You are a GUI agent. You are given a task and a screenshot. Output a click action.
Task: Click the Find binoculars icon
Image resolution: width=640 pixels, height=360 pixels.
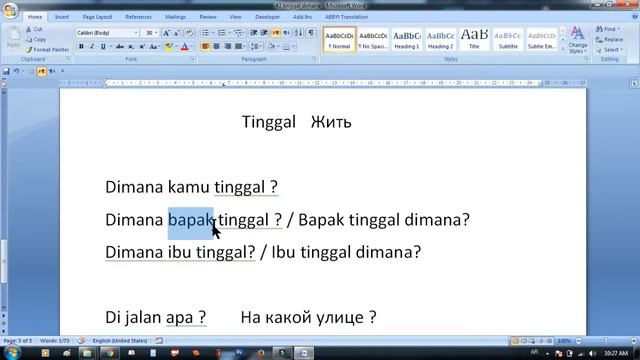599,29
